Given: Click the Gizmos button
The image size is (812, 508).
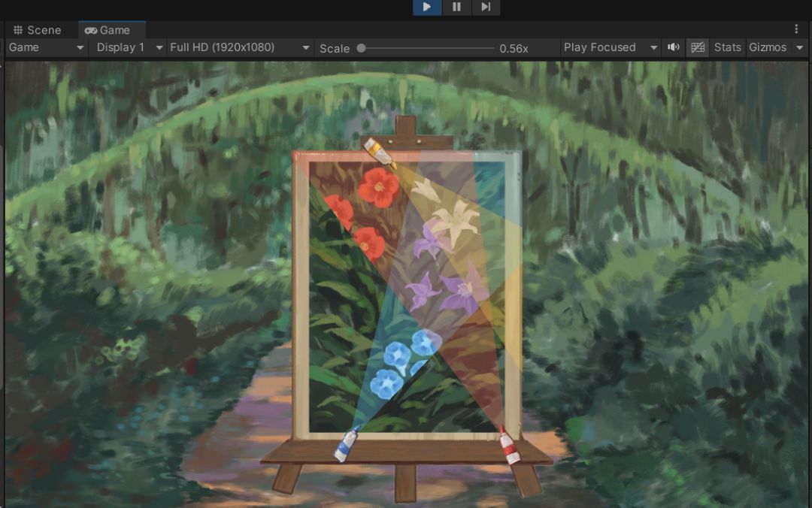Looking at the screenshot, I should 768,47.
